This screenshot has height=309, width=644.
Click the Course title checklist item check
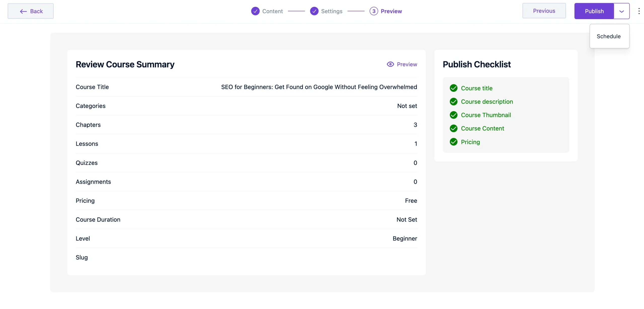pyautogui.click(x=454, y=88)
